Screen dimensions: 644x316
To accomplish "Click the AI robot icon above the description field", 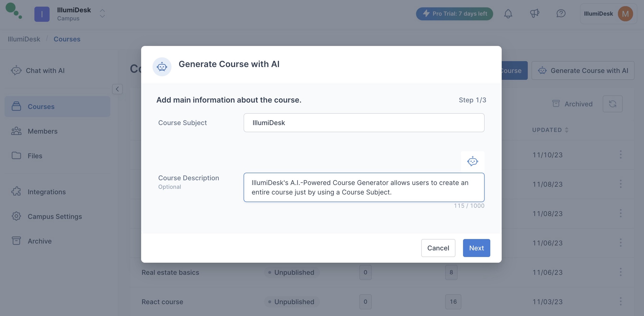I will pyautogui.click(x=473, y=161).
